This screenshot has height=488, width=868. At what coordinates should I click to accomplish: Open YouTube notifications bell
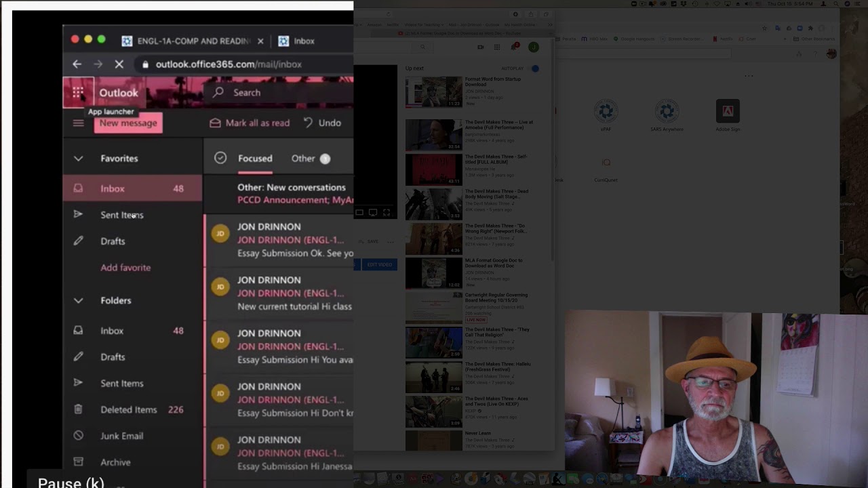pyautogui.click(x=515, y=47)
